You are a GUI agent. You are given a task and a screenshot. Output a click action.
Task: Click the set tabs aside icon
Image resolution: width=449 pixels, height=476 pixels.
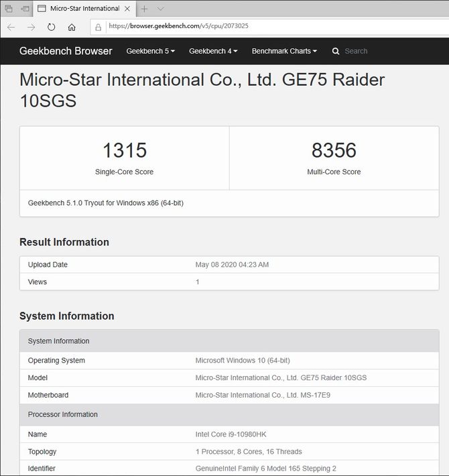(25, 9)
